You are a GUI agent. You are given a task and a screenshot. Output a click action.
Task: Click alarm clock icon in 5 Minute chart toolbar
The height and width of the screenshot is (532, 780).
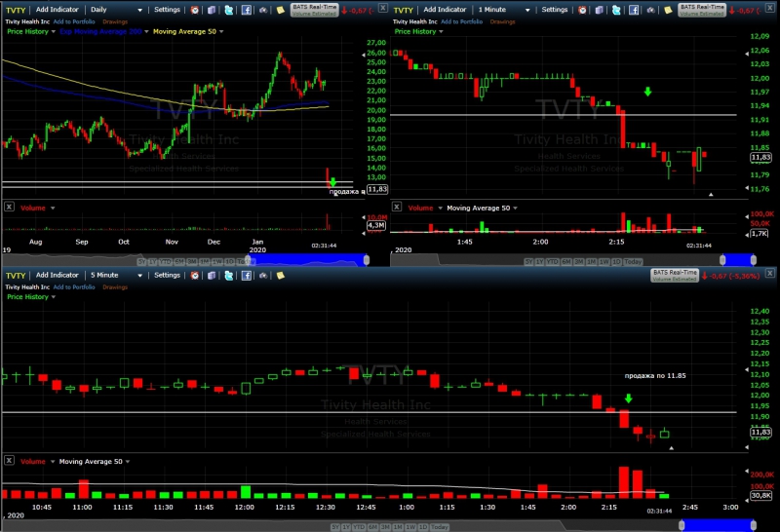click(x=195, y=276)
